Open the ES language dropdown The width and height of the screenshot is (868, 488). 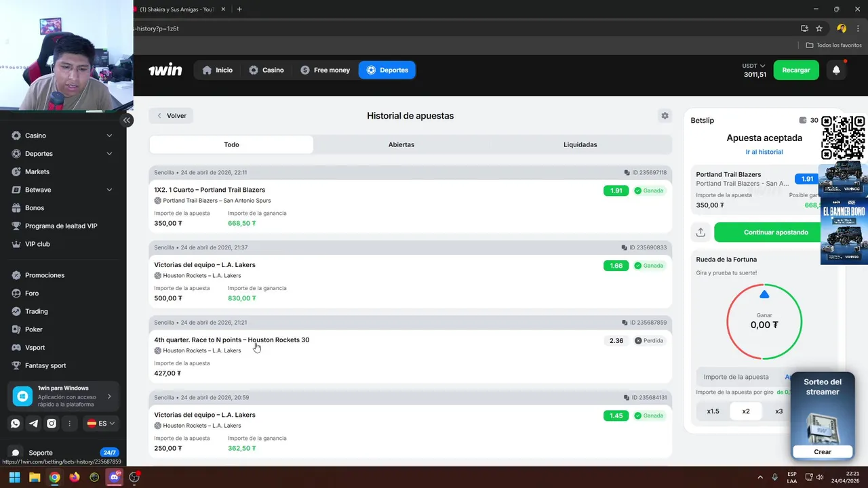pos(101,424)
